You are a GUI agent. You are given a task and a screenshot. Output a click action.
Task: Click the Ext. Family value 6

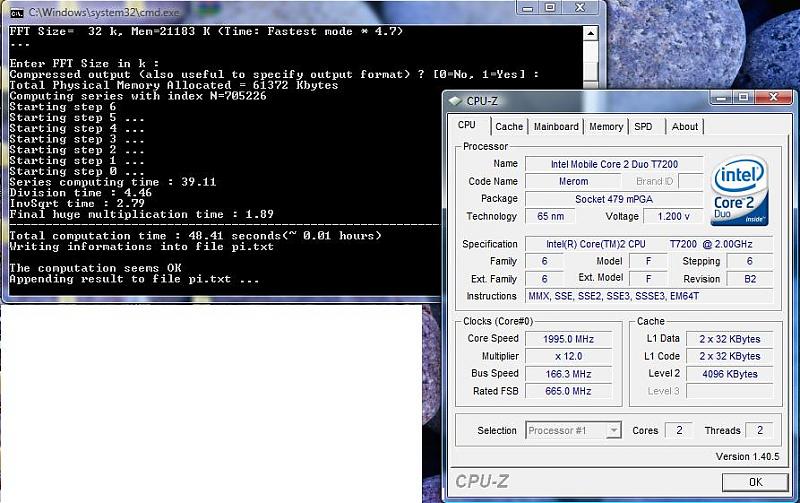[544, 279]
